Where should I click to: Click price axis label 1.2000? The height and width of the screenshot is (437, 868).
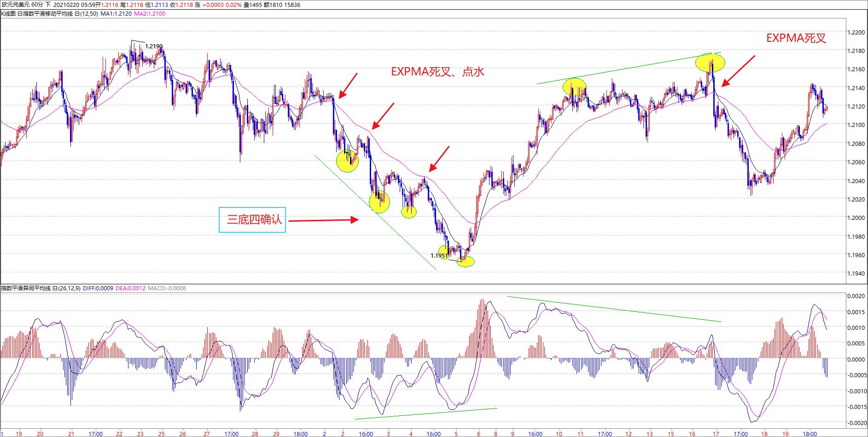tap(856, 218)
